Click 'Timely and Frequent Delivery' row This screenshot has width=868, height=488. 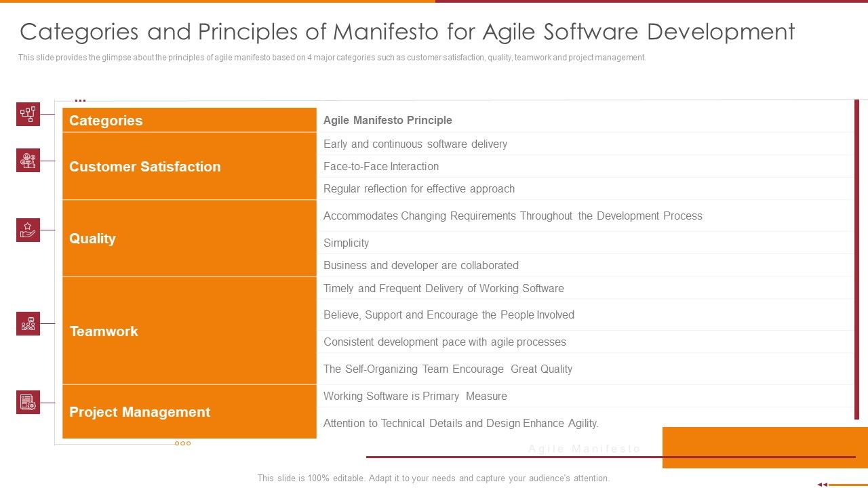[x=585, y=288]
